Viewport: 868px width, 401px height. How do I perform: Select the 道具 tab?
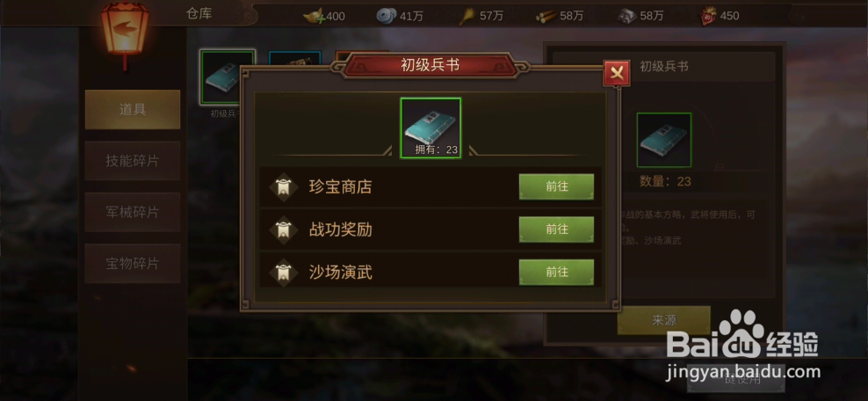[133, 110]
